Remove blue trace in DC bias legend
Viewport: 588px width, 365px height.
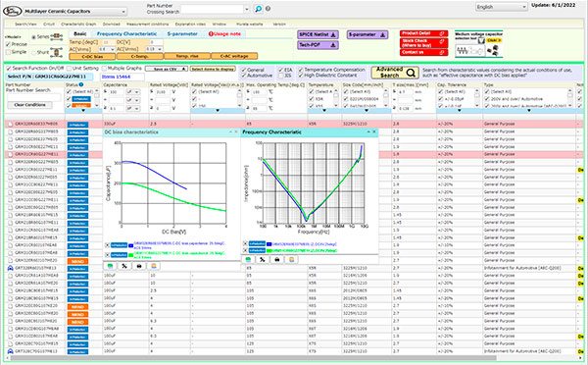107,245
